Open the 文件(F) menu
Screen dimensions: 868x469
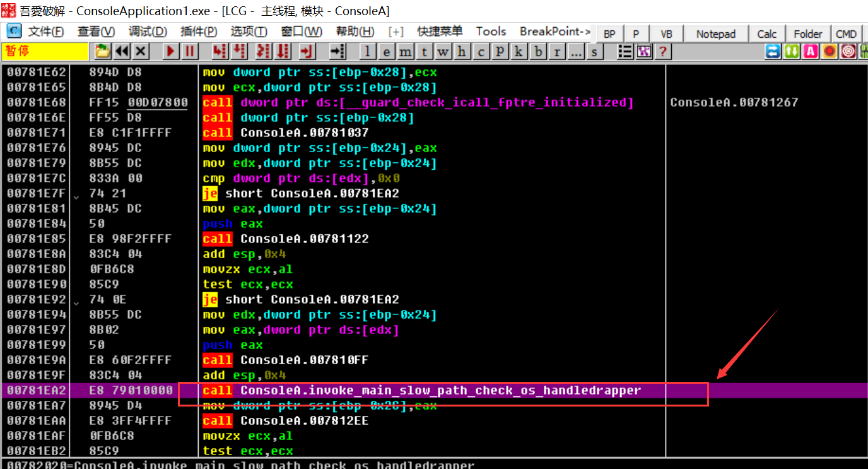46,32
